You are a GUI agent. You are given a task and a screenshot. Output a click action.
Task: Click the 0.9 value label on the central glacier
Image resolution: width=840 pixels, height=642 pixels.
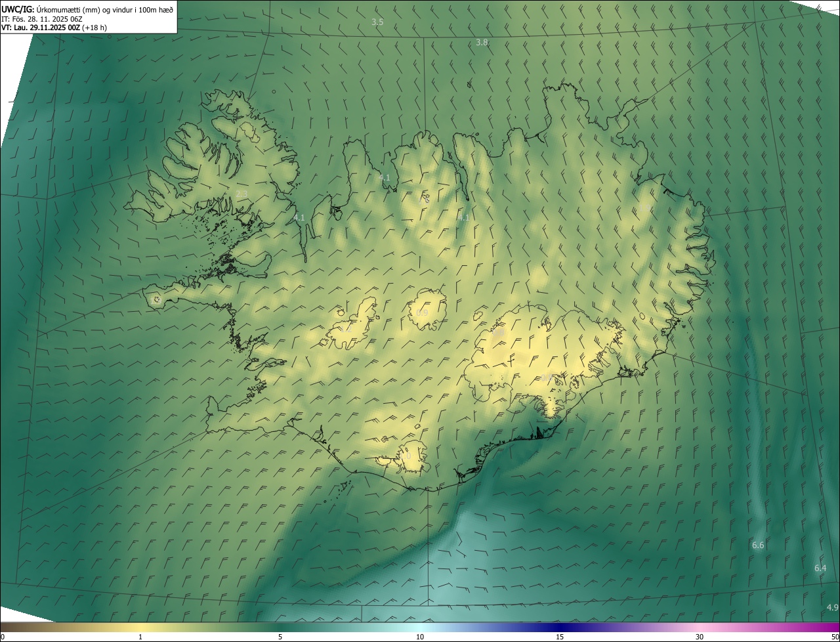[x=422, y=313]
